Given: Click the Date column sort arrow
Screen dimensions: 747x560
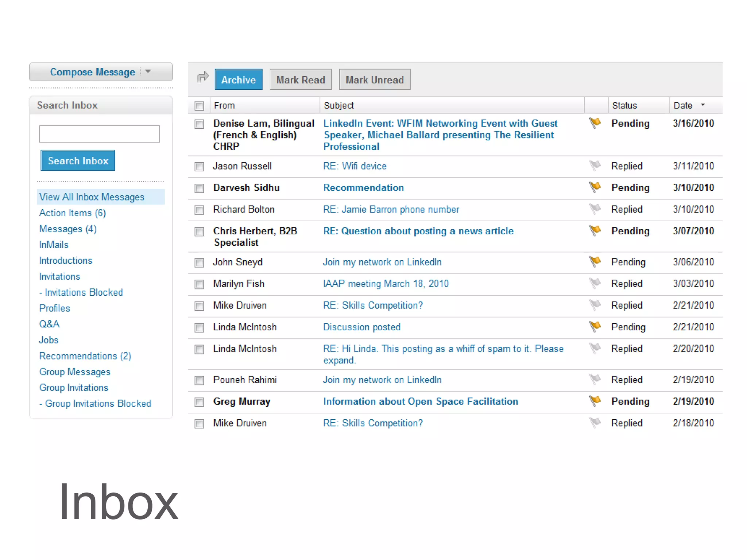Looking at the screenshot, I should (703, 105).
